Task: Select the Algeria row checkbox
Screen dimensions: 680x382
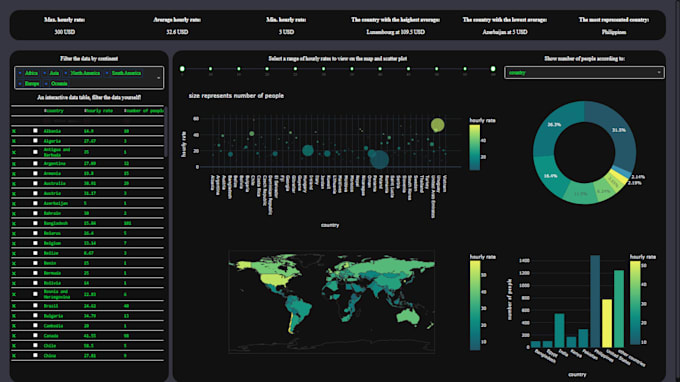Action: pos(35,140)
